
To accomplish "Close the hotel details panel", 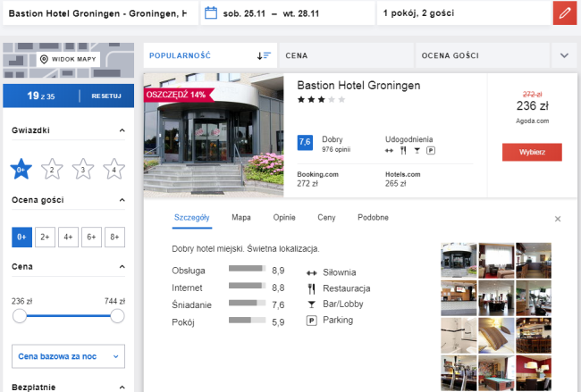I will pyautogui.click(x=558, y=219).
